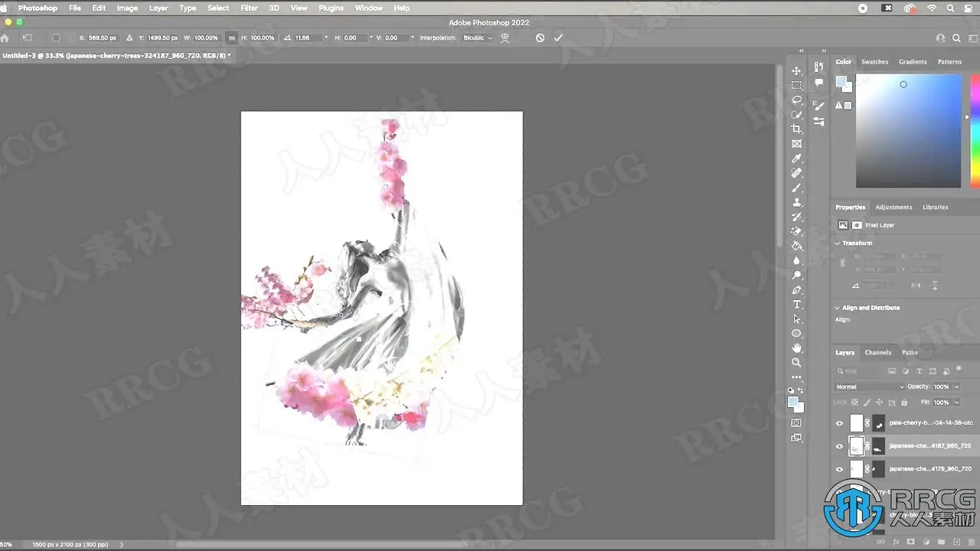
Task: Toggle the lock all layer icon
Action: tap(904, 403)
